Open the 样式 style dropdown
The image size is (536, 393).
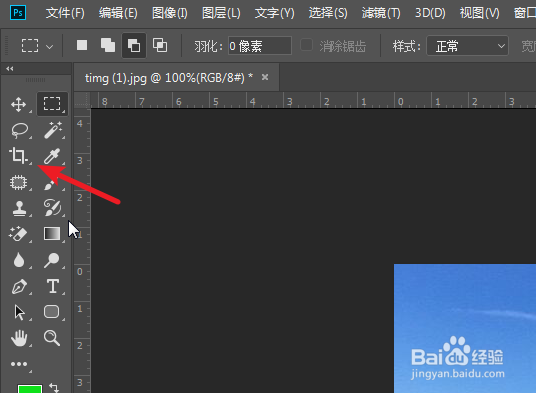coord(467,46)
